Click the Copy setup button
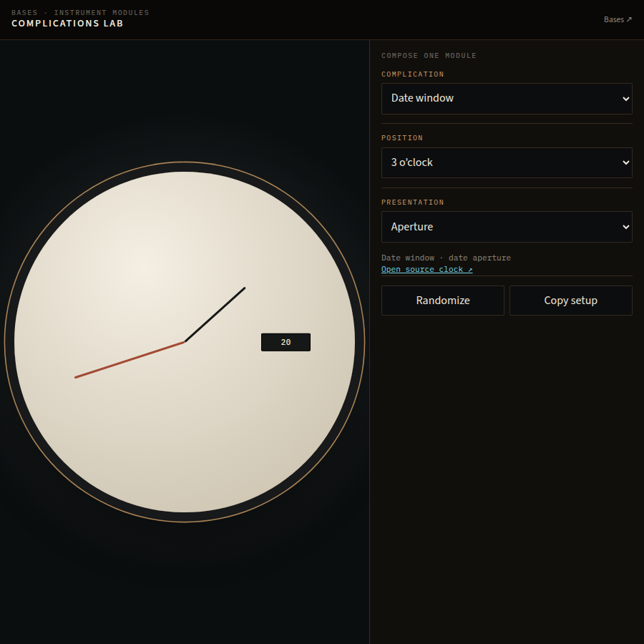The image size is (644, 644). click(570, 301)
